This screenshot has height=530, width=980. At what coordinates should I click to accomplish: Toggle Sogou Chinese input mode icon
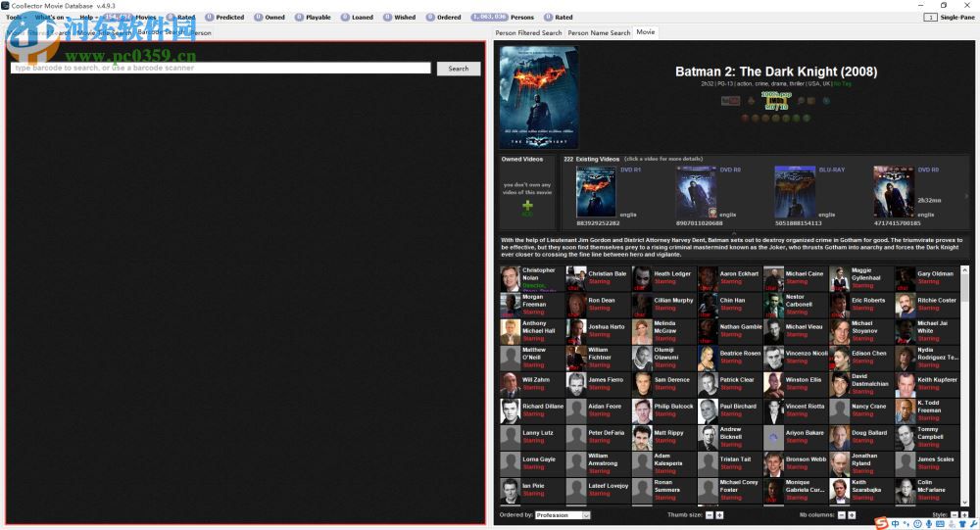[x=896, y=524]
